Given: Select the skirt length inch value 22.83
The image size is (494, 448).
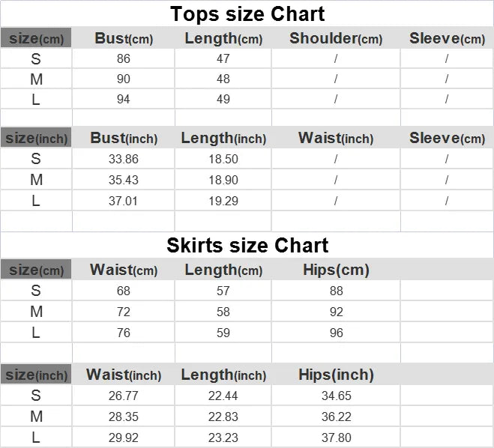Looking at the screenshot, I should 223,417.
